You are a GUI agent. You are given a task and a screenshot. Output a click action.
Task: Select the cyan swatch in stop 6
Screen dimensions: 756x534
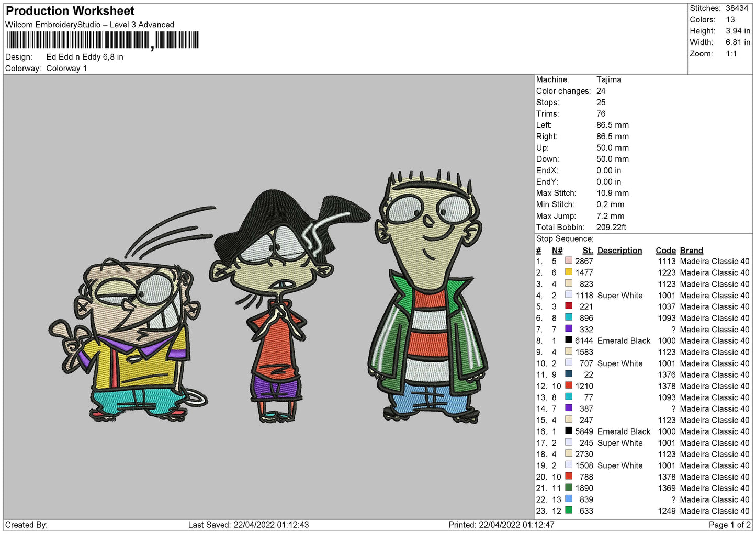568,318
